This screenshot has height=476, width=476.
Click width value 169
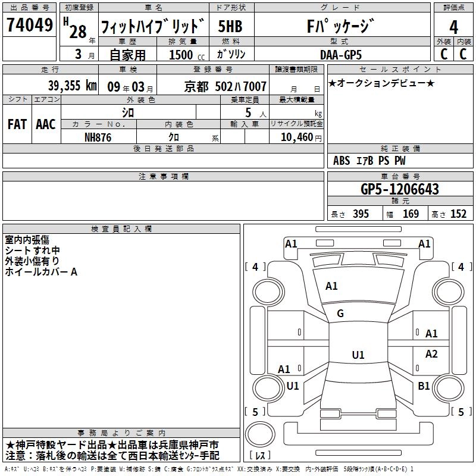(411, 214)
